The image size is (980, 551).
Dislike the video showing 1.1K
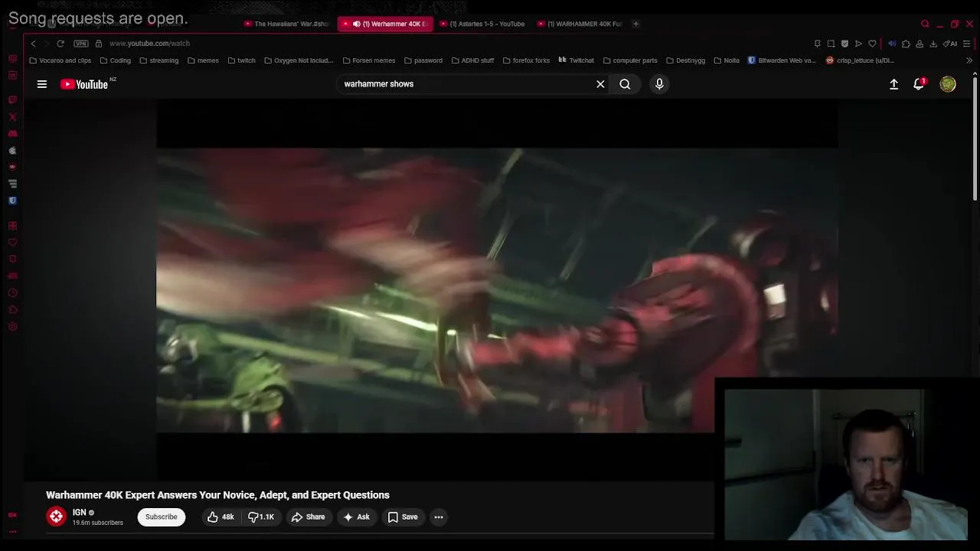click(x=261, y=517)
